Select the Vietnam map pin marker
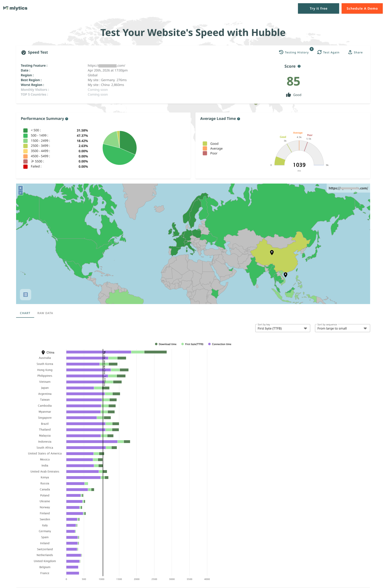Image resolution: width=386 pixels, height=588 pixels. [x=285, y=274]
